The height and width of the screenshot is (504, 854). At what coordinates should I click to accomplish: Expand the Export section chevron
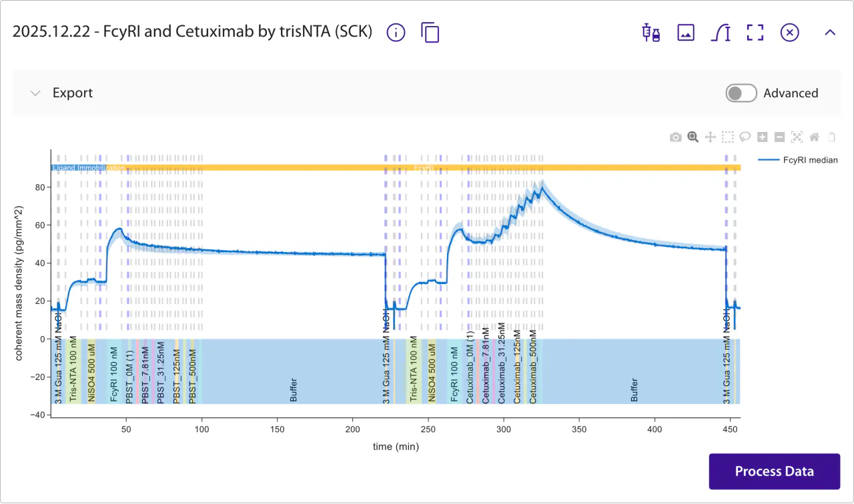coord(35,93)
